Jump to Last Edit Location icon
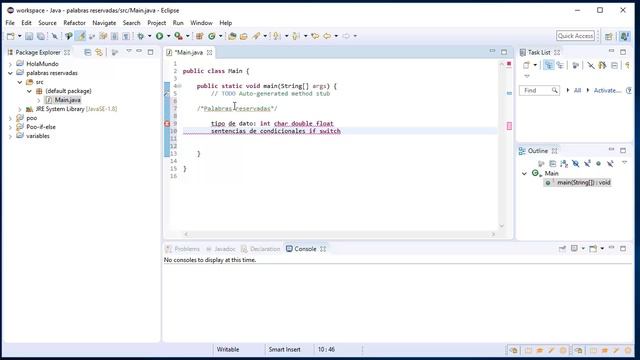Viewport: 640px width, 360px height. pos(315,36)
